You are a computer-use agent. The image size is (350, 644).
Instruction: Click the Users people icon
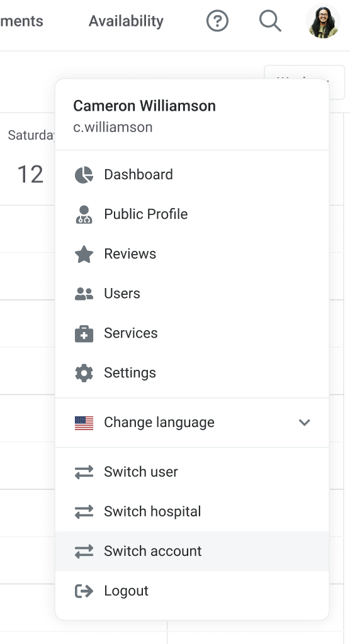click(84, 294)
